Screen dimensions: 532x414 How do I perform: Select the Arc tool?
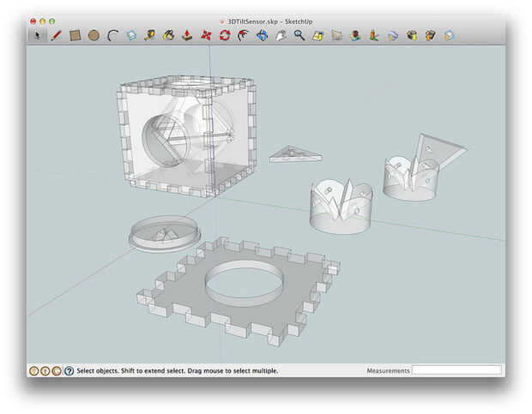[112, 35]
